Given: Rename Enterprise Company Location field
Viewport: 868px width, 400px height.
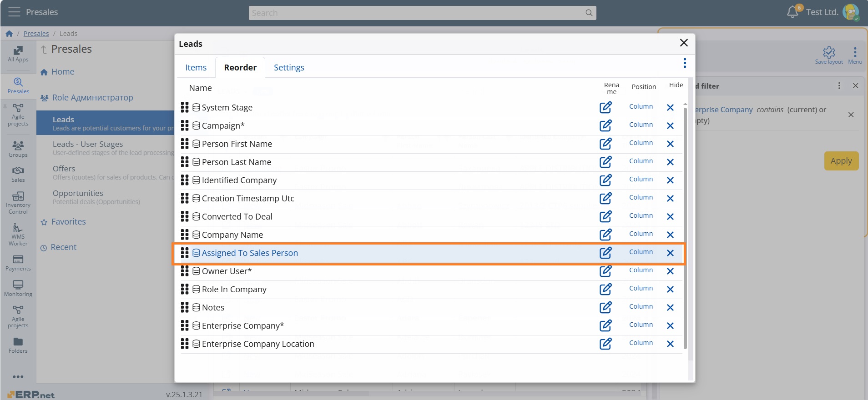Looking at the screenshot, I should click(606, 344).
